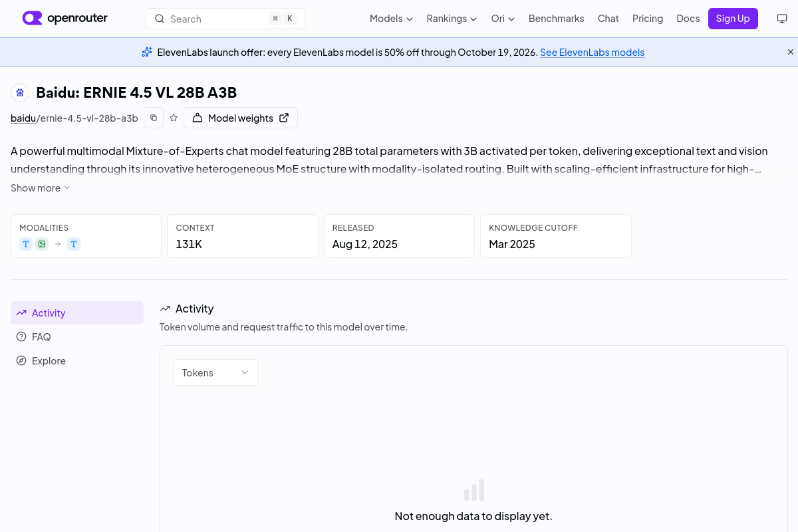Open the Docs page
The height and width of the screenshot is (532, 798).
[x=688, y=19]
